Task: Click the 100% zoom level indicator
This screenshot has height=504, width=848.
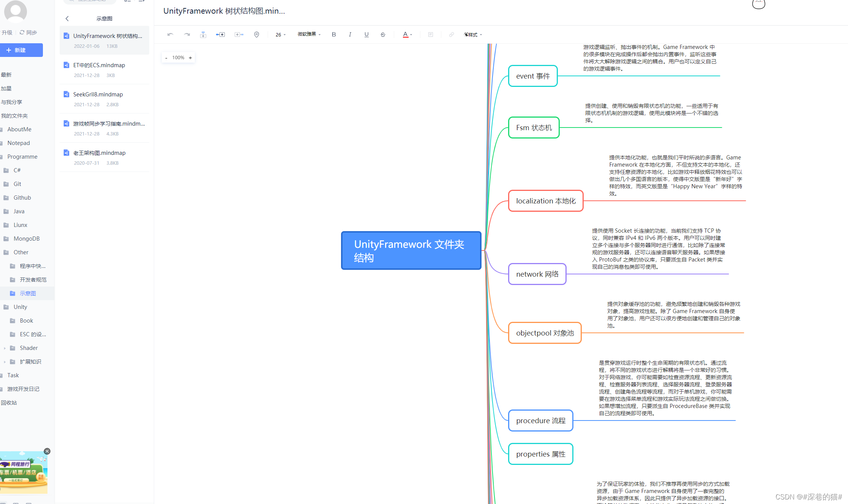Action: pos(178,58)
